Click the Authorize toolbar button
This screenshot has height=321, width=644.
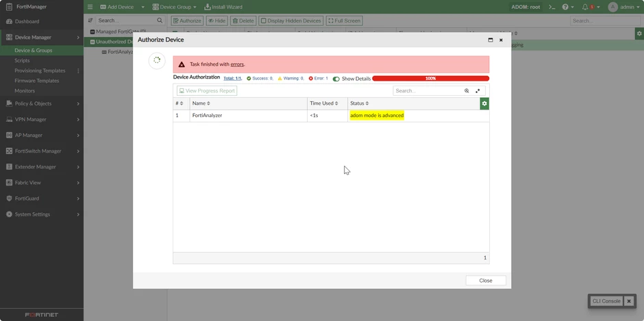(x=187, y=21)
